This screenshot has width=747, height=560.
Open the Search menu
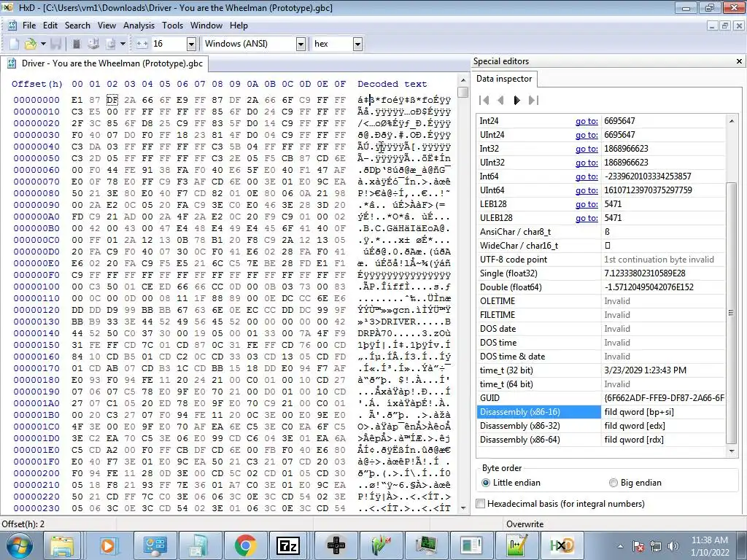(x=77, y=26)
